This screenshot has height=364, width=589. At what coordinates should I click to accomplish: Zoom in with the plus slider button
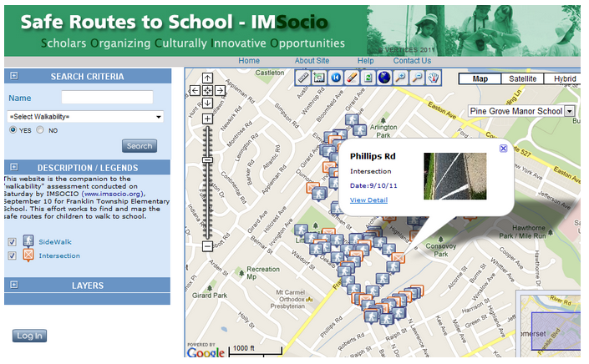(x=207, y=119)
